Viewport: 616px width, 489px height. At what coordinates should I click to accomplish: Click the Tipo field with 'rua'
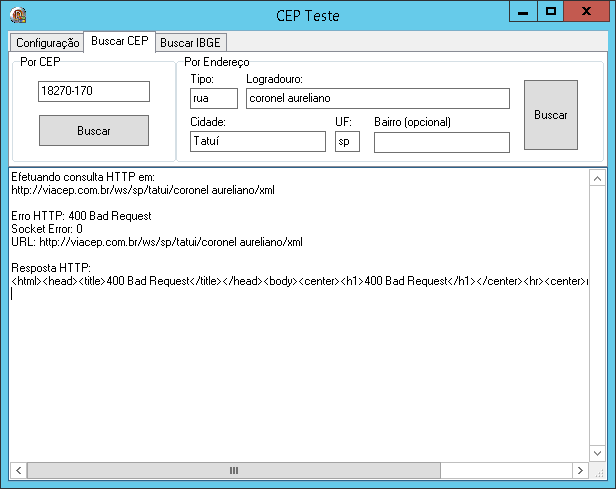point(214,98)
